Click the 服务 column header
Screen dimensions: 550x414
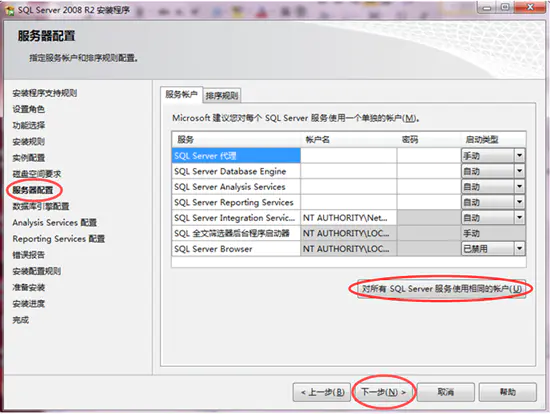point(236,140)
